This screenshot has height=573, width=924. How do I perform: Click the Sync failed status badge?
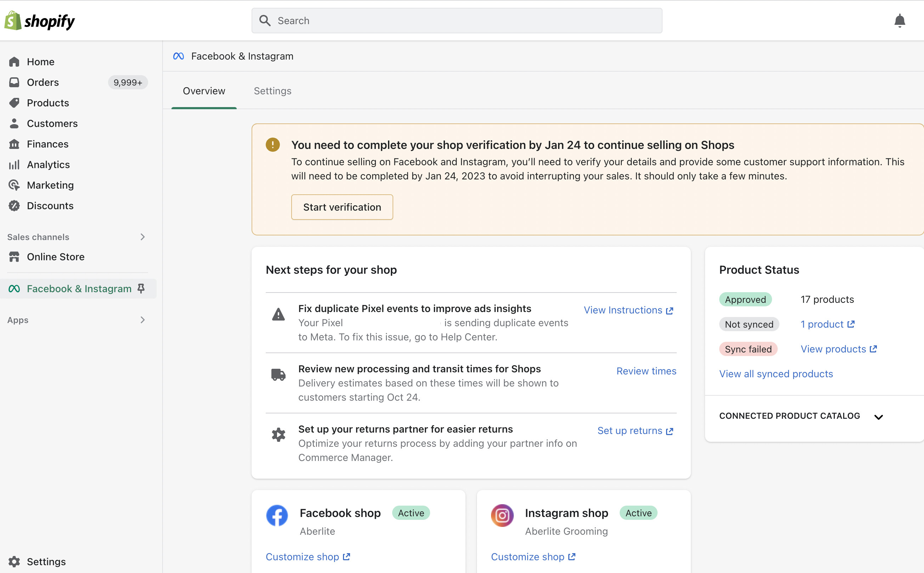[x=748, y=349]
